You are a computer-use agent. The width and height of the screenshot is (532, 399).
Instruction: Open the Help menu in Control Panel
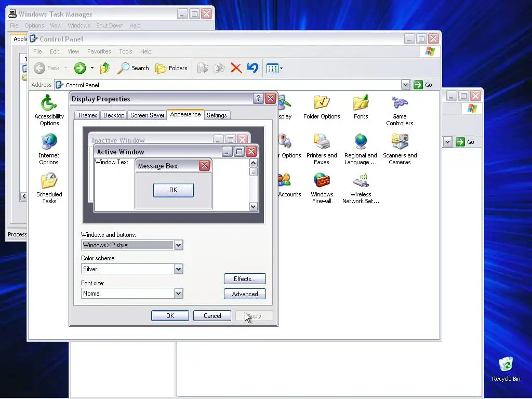click(146, 51)
